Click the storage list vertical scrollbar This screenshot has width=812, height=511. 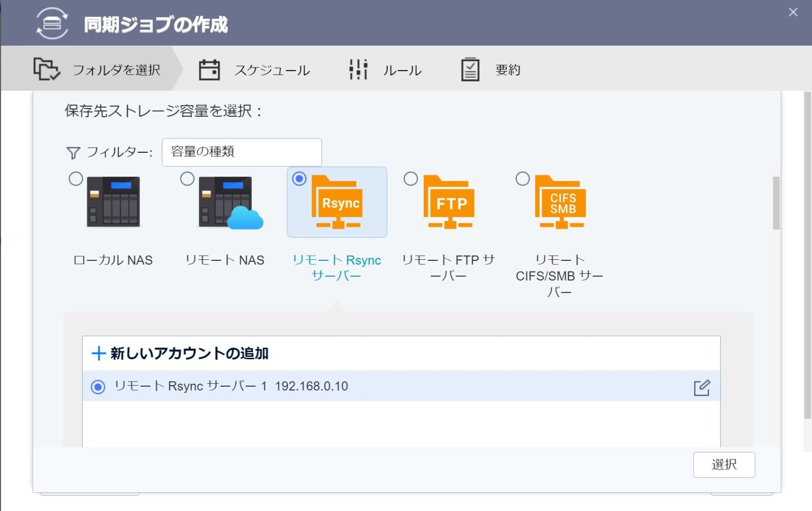click(x=776, y=203)
